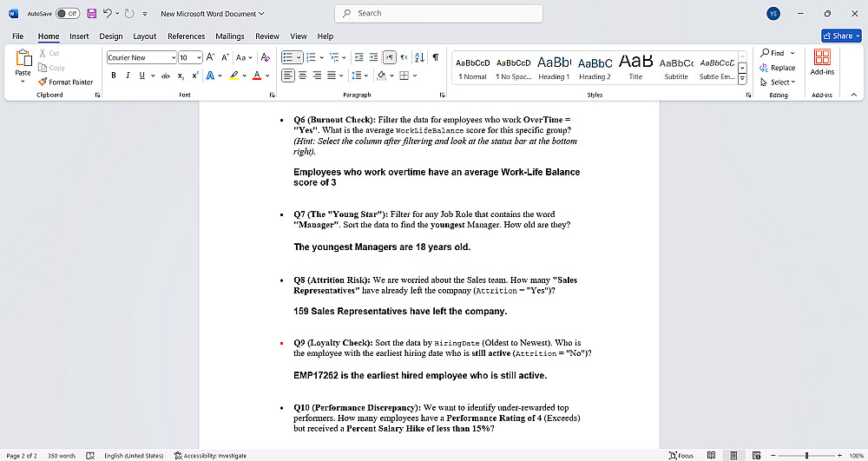This screenshot has height=461, width=868.
Task: Open the word count status
Action: [x=62, y=456]
